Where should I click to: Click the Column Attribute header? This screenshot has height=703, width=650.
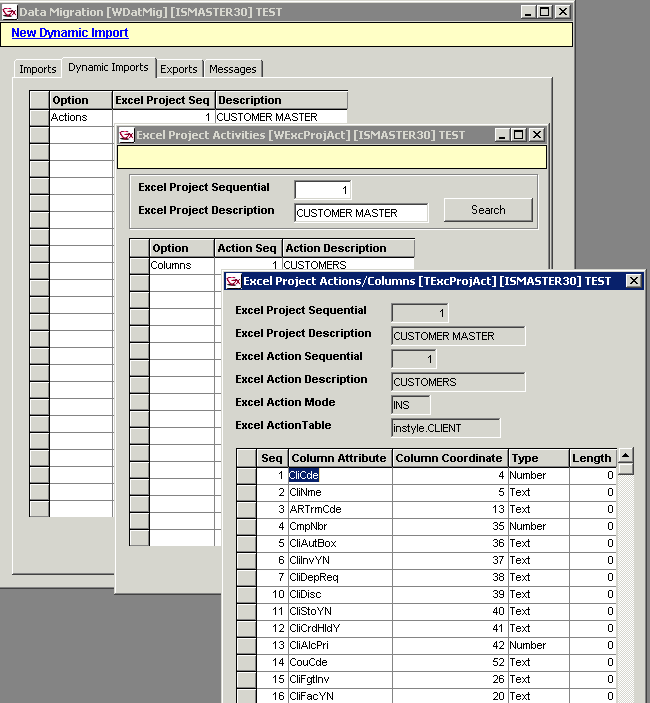coord(340,458)
